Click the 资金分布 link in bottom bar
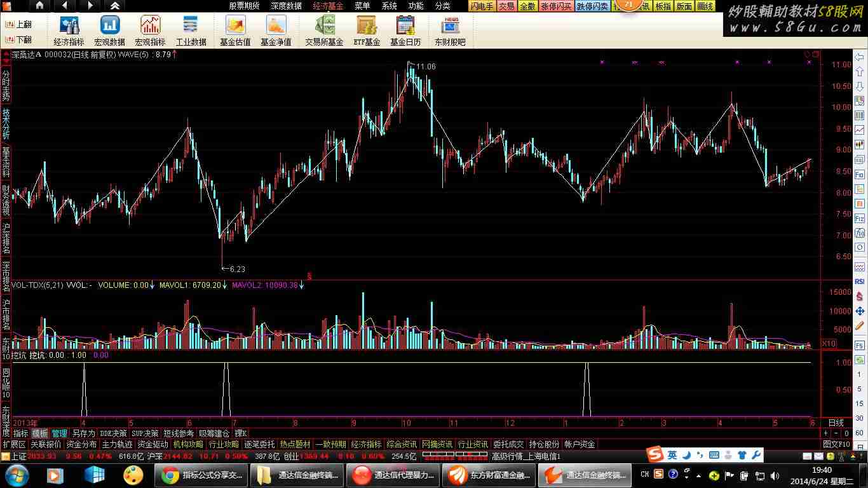 81,444
